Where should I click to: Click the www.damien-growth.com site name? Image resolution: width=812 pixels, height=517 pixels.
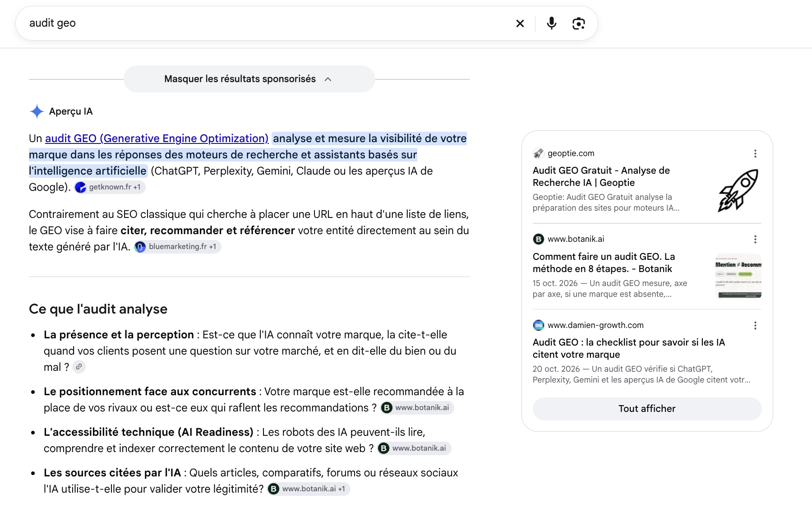(x=595, y=325)
